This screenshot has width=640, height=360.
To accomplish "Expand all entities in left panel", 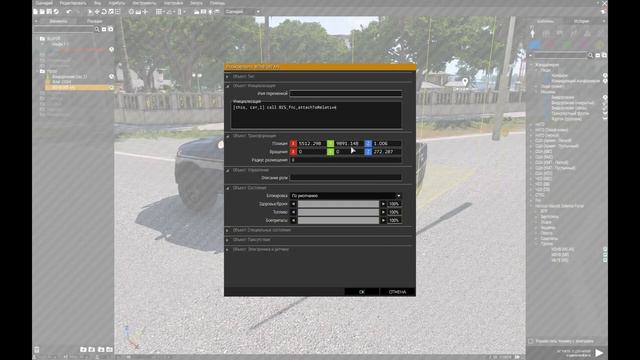I will [x=111, y=29].
